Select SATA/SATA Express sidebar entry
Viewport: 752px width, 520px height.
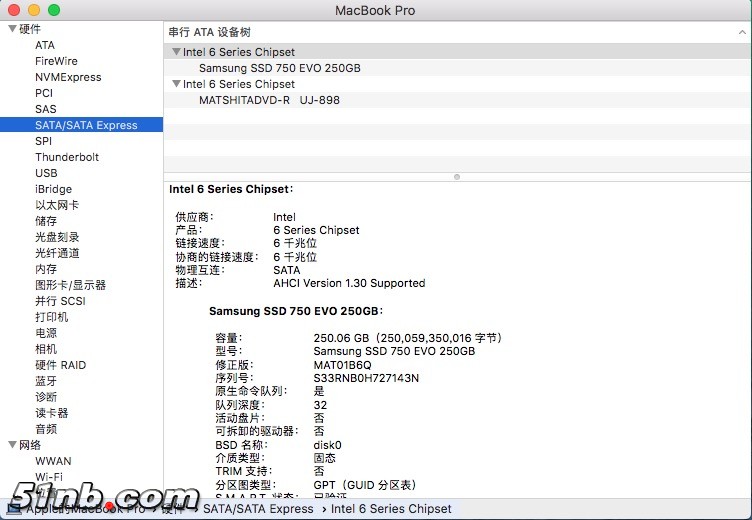(82, 125)
